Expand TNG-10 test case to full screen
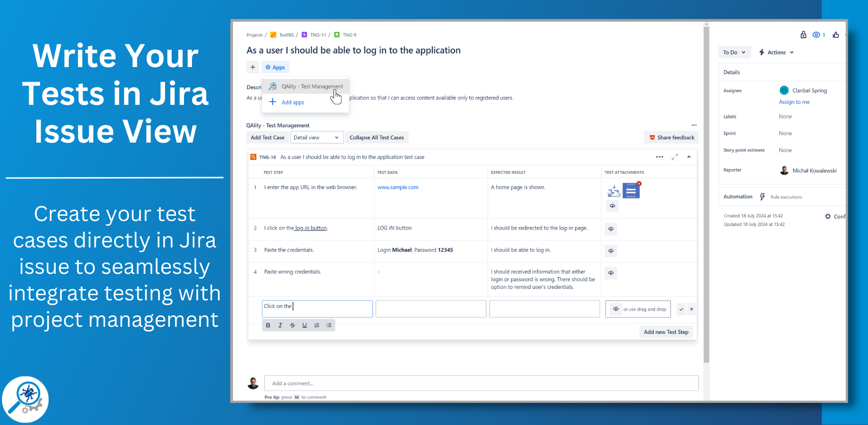This screenshot has width=868, height=425. tap(675, 157)
